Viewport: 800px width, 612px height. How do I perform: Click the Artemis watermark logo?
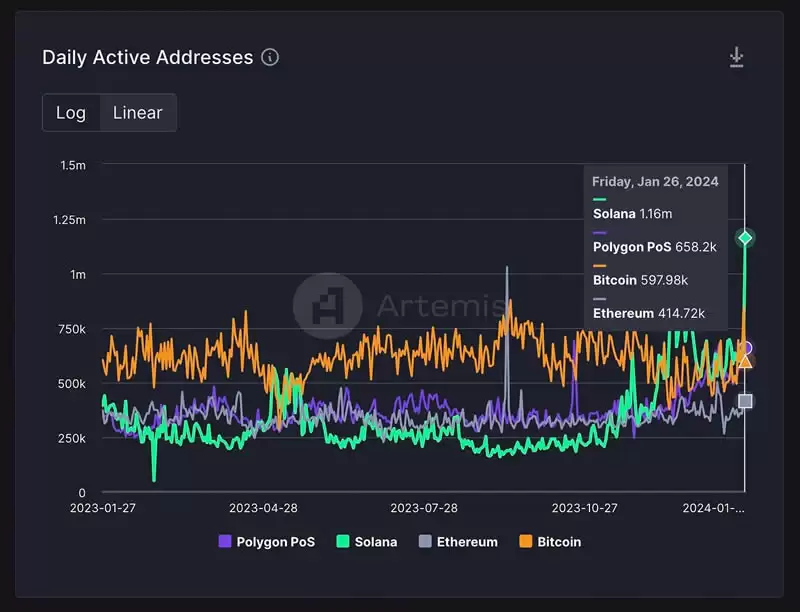coord(328,305)
